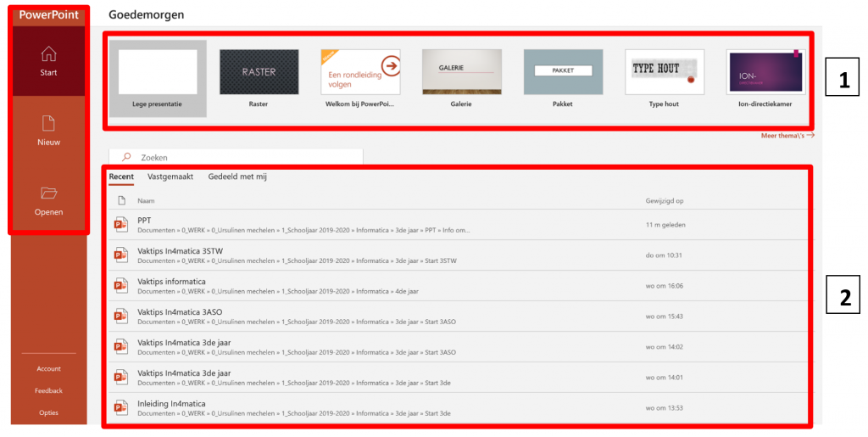Sort files by the Naam column header
This screenshot has height=437, width=868.
(x=146, y=201)
